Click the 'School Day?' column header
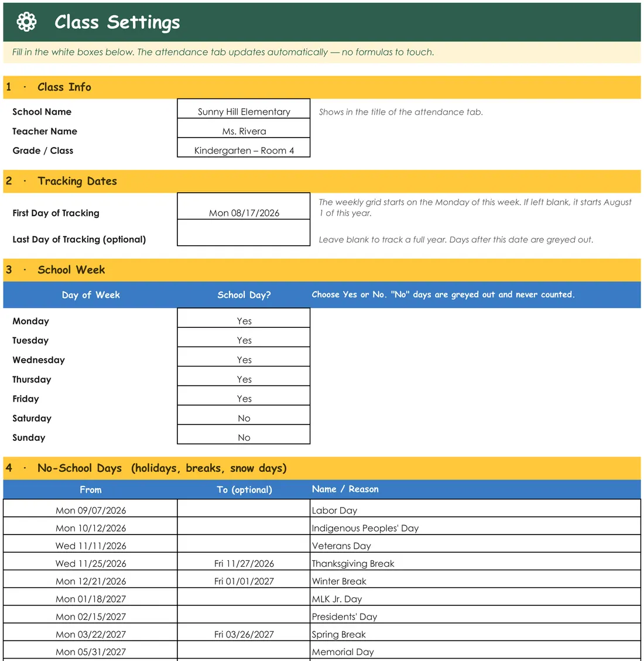The height and width of the screenshot is (661, 644). [x=244, y=294]
